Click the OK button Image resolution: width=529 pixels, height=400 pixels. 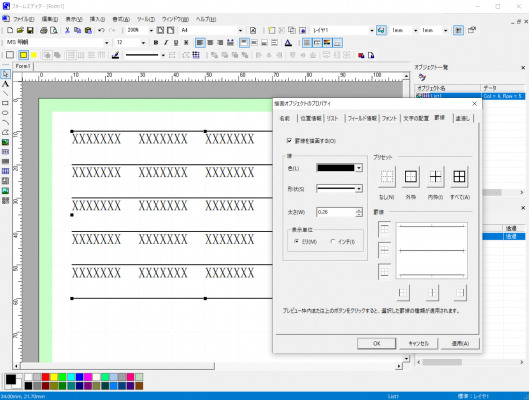377,343
